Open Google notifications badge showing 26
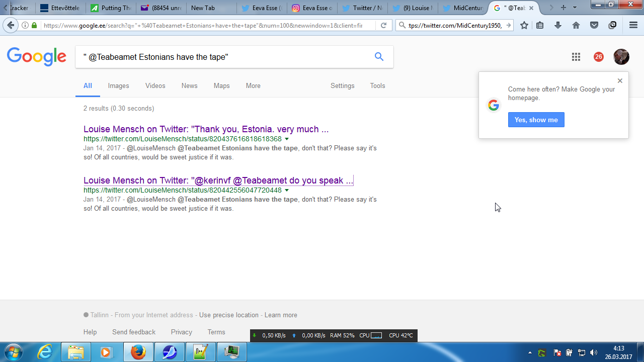The height and width of the screenshot is (362, 644). click(598, 57)
